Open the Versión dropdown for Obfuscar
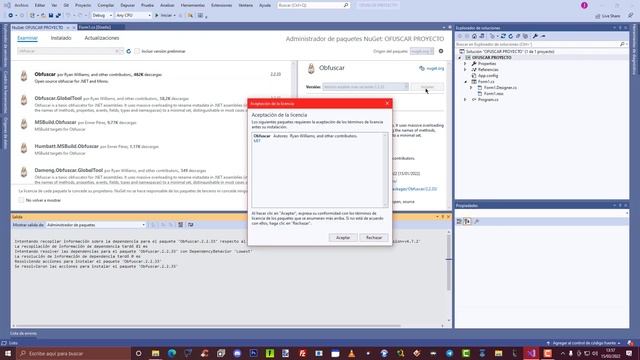640x360 pixels. tap(365, 87)
